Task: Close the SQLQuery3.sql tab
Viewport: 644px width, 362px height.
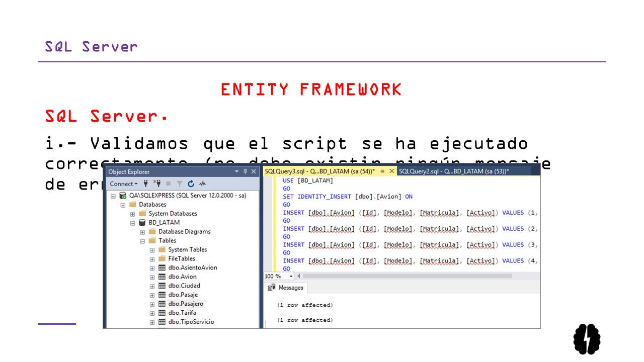Action: point(391,171)
